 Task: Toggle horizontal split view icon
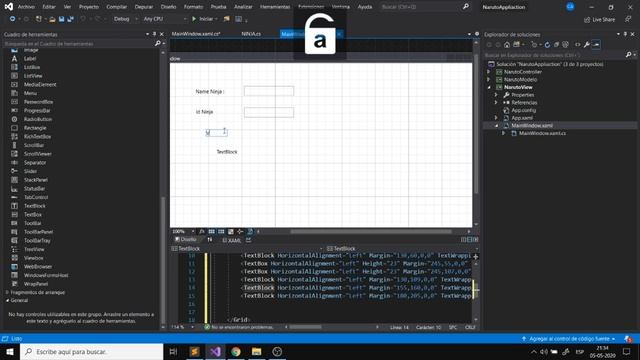pyautogui.click(x=469, y=240)
